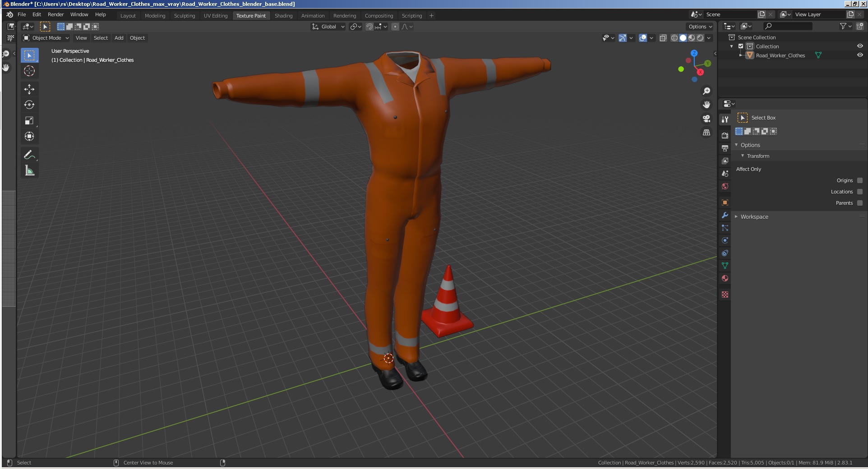Screen dimensions: 868x469
Task: Open the World properties tab
Action: pyautogui.click(x=725, y=186)
